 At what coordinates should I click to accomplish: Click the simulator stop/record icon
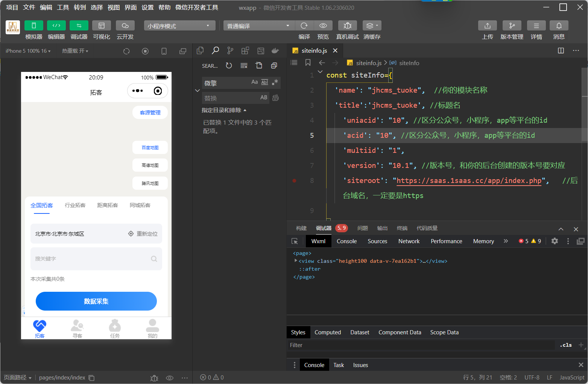(145, 51)
